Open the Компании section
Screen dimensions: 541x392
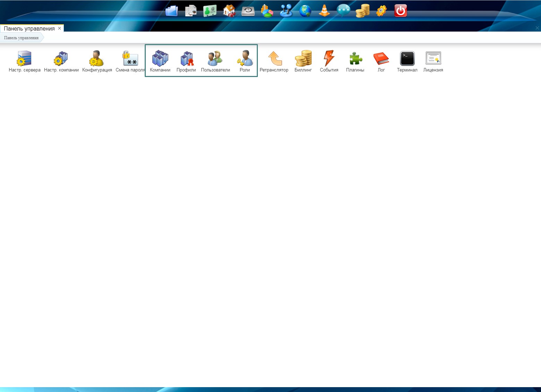click(160, 59)
